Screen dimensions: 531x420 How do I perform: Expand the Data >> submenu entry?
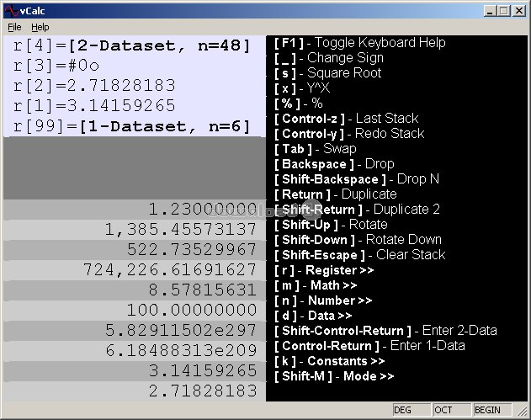(313, 316)
